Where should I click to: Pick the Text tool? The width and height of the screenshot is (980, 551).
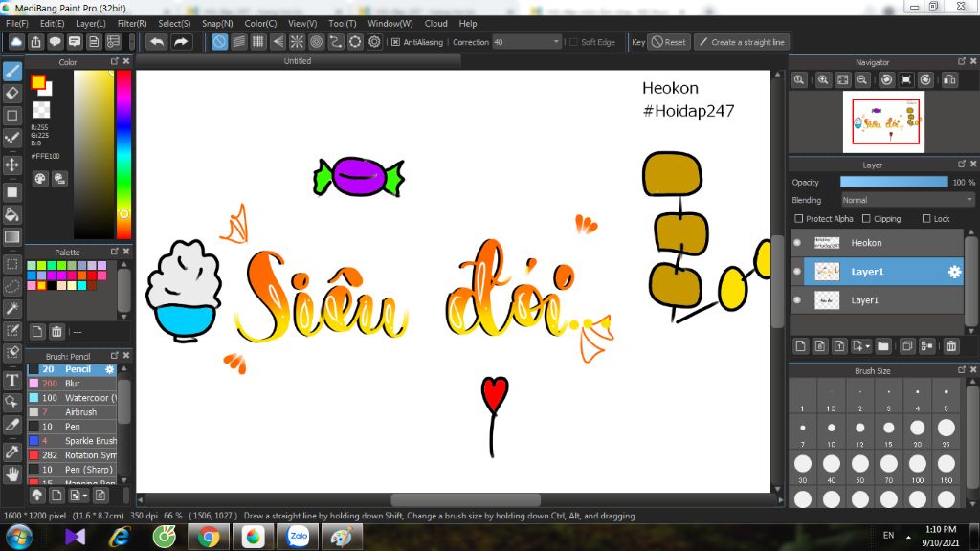[12, 380]
